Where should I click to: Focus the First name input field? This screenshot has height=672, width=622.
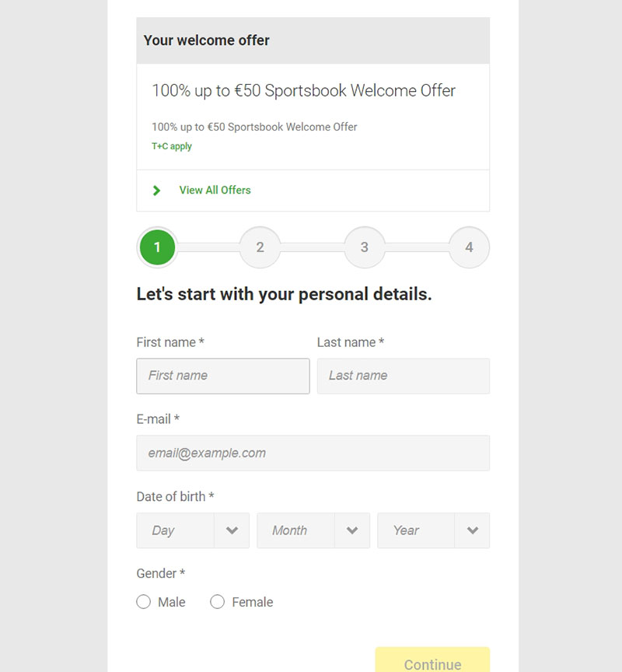(x=223, y=376)
